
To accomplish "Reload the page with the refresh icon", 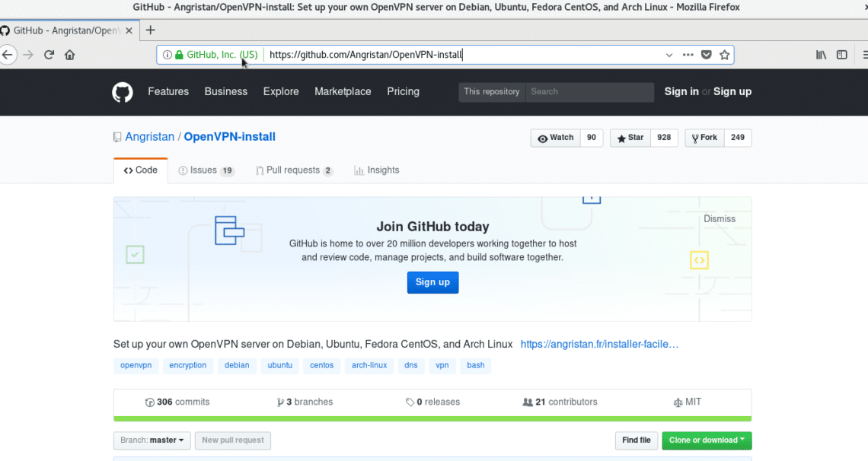I will (x=49, y=55).
